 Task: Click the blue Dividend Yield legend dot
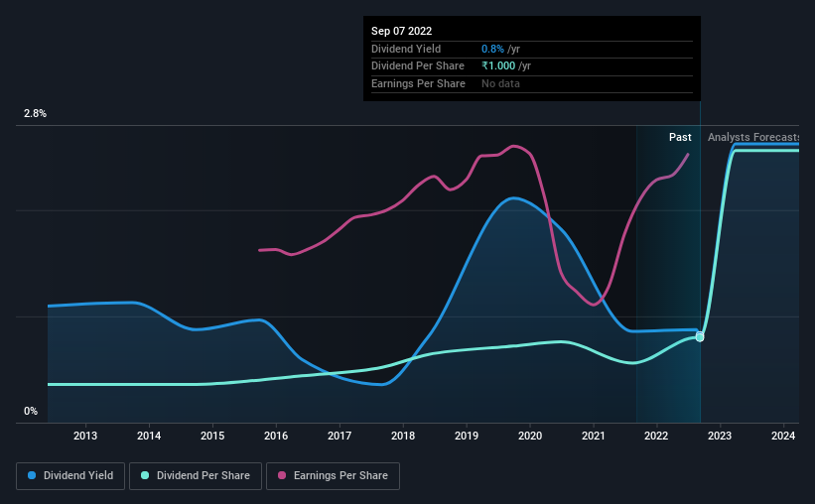pos(32,475)
